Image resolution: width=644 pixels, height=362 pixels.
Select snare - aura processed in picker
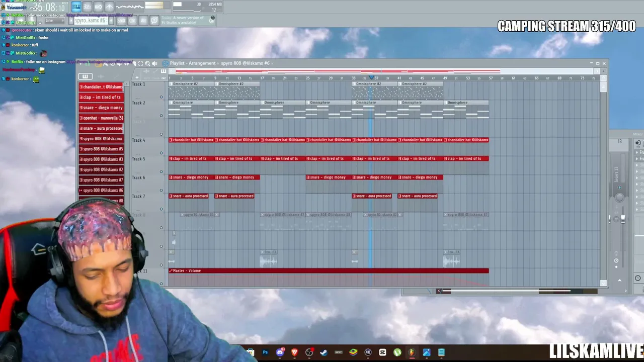[101, 128]
